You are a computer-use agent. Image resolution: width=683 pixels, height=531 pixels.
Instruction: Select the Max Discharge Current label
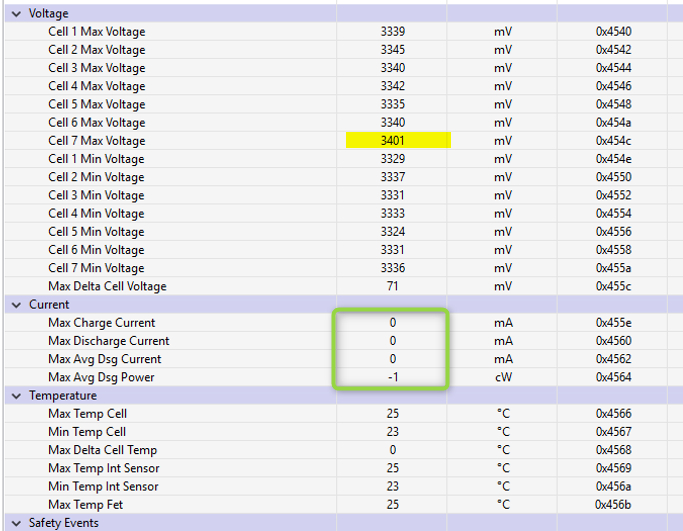pyautogui.click(x=109, y=341)
